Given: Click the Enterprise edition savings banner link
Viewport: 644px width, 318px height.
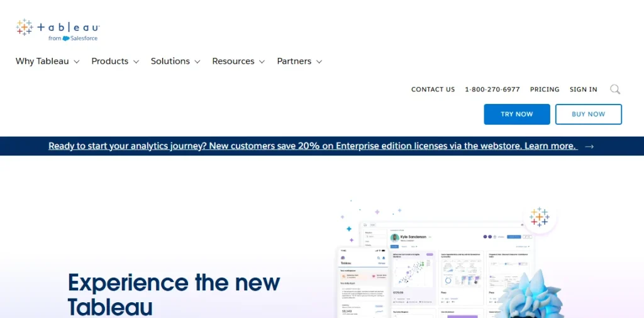Looking at the screenshot, I should pos(312,146).
